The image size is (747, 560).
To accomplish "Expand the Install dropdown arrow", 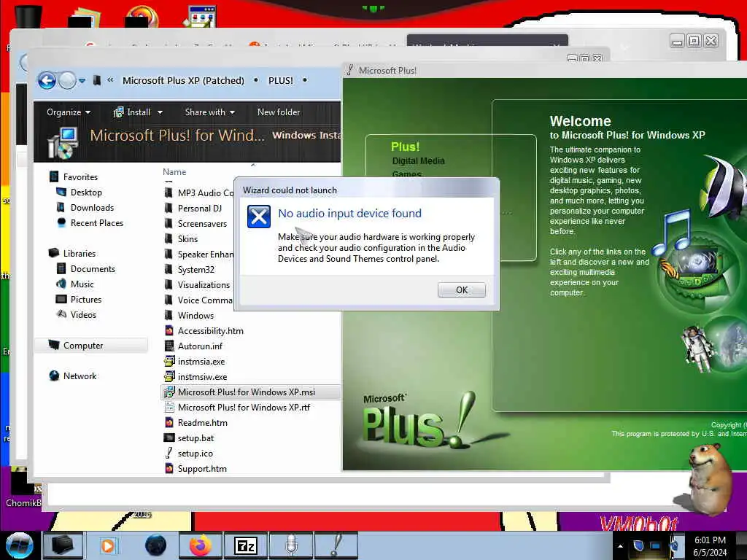I will [160, 113].
